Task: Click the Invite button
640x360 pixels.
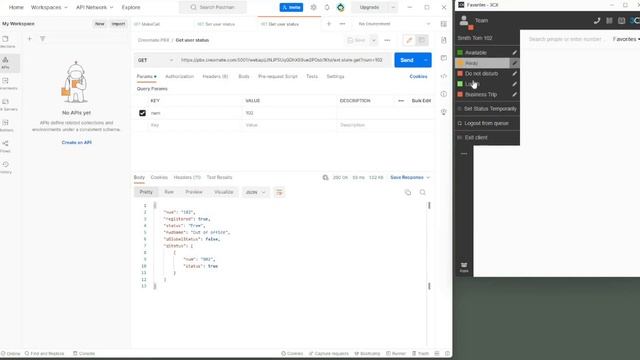Action: pyautogui.click(x=291, y=7)
